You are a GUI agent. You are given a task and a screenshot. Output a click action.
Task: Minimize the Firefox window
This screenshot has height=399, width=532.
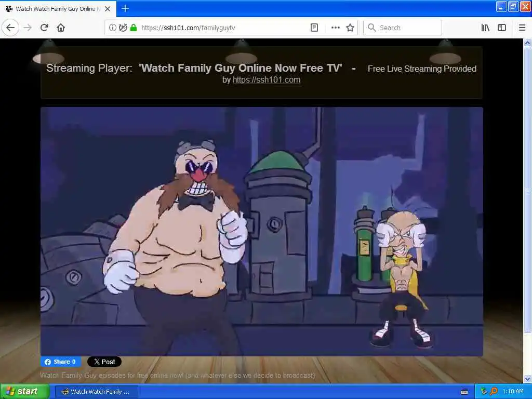pos(501,6)
